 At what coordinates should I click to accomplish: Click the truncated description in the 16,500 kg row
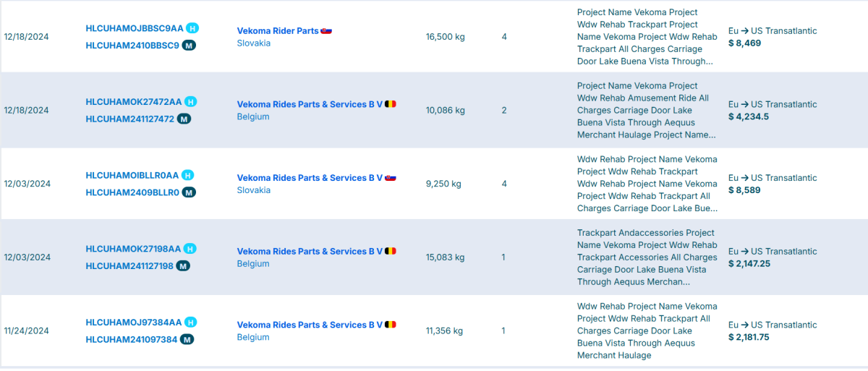[647, 37]
